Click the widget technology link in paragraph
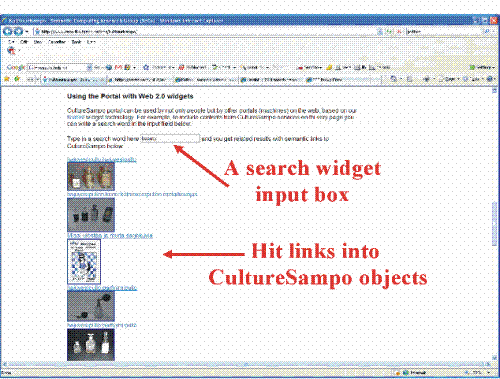Image resolution: width=500 pixels, height=379 pixels. [75, 117]
